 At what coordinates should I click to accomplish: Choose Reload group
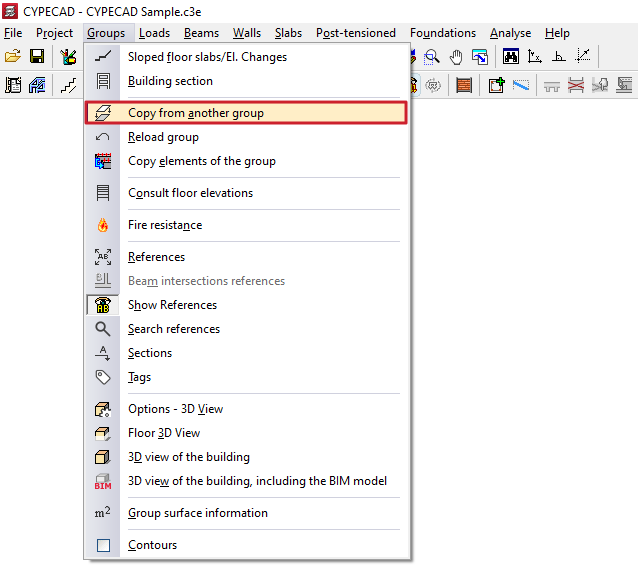[x=247, y=137]
